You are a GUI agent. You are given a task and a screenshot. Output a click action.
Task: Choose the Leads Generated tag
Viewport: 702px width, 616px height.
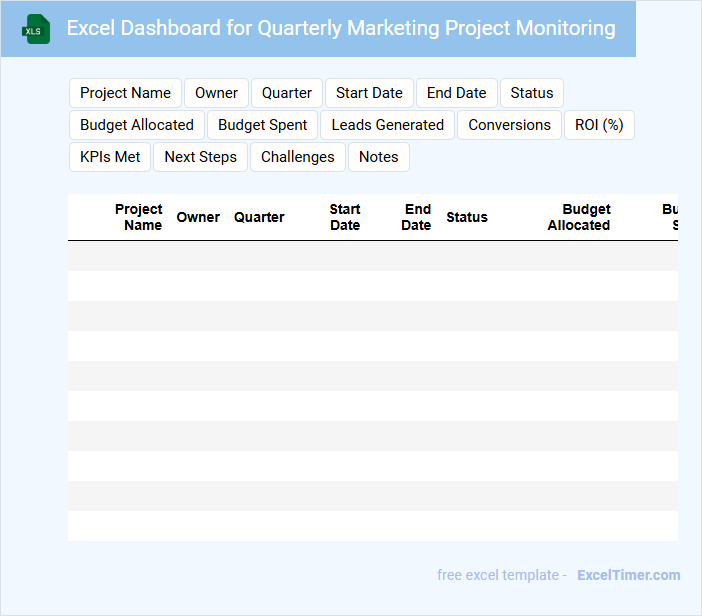[x=387, y=125]
